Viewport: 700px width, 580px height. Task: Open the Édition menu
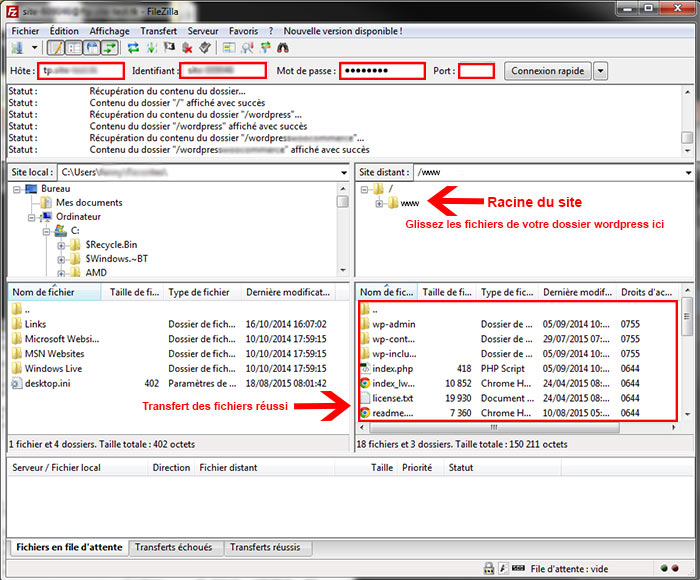coord(64,31)
